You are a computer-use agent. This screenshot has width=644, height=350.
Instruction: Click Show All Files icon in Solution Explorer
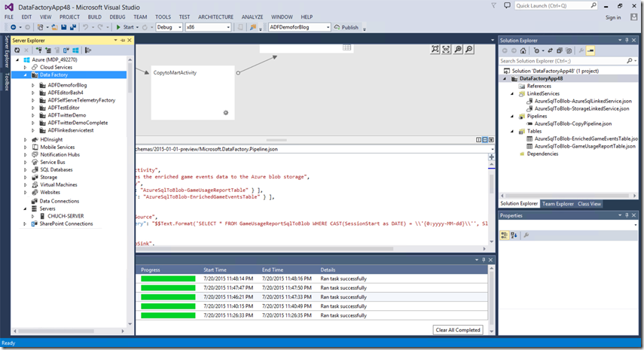click(569, 51)
